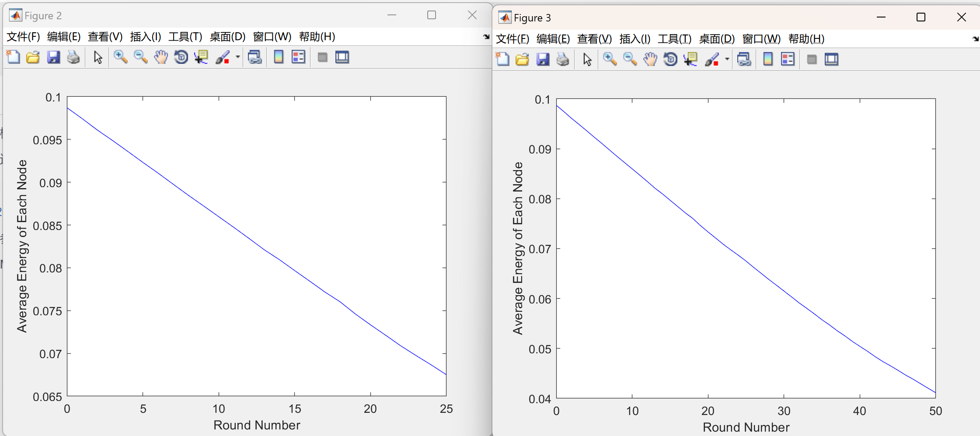
Task: Open 编辑(E) menu in Figure 3
Action: [553, 39]
